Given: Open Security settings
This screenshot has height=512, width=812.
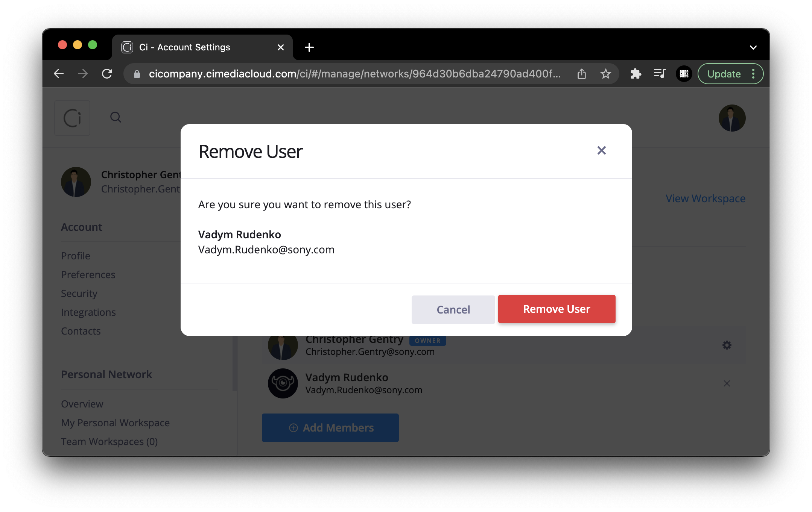Looking at the screenshot, I should 79,293.
